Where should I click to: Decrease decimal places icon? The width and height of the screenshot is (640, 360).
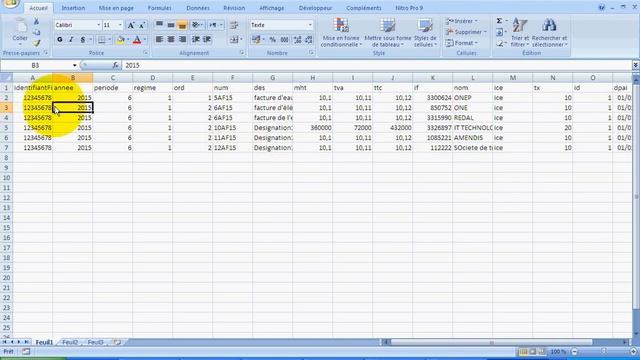coord(309,39)
